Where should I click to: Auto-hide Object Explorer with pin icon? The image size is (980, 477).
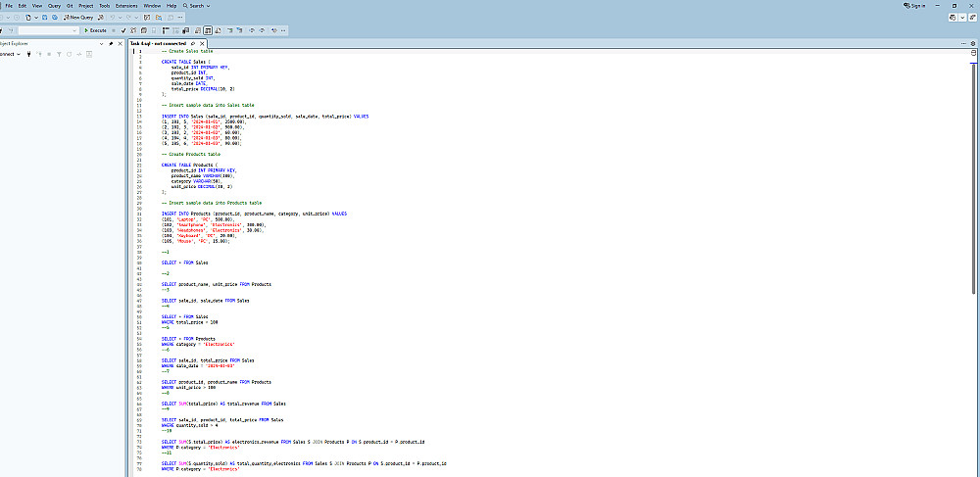pos(111,44)
